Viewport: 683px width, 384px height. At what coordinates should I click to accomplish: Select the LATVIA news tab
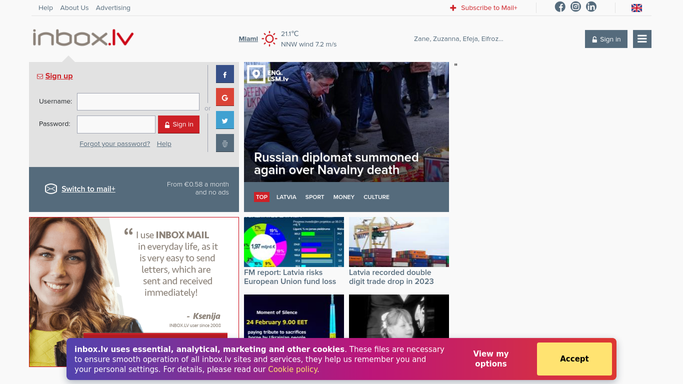[x=286, y=197]
